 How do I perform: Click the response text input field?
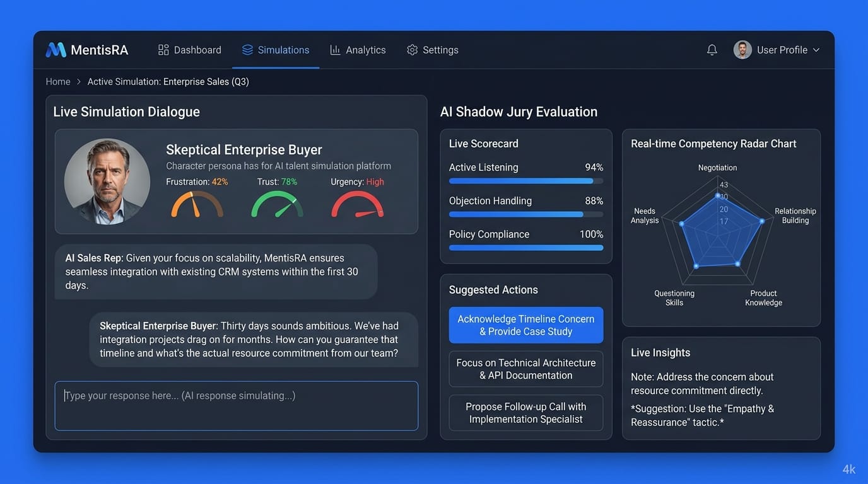[x=237, y=406]
